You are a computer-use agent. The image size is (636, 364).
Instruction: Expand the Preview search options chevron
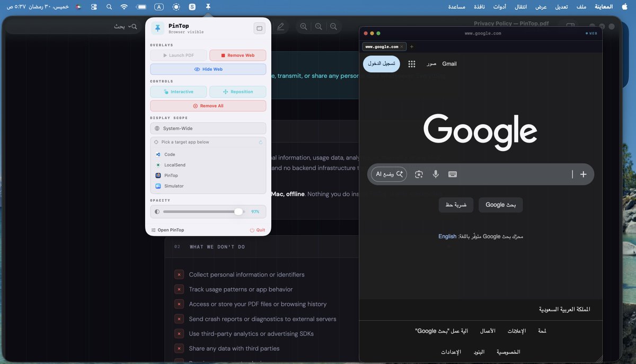tap(129, 26)
